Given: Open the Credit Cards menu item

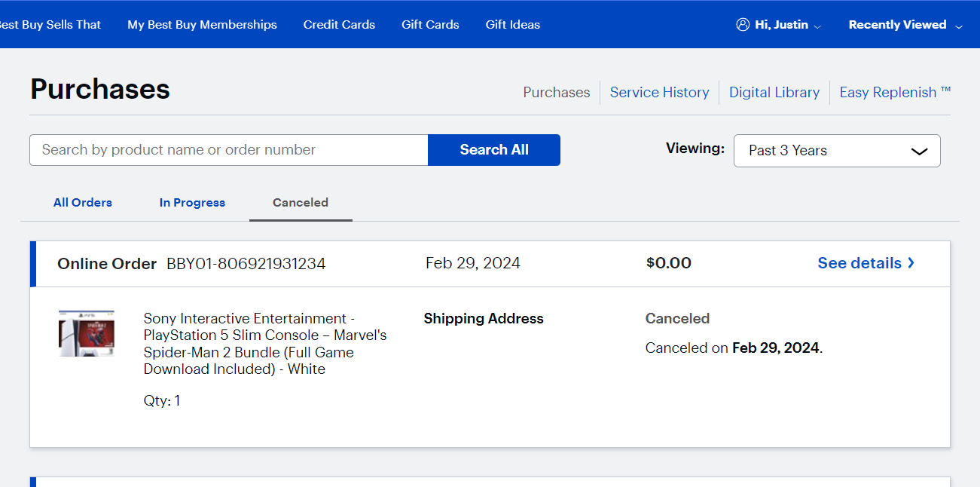Looking at the screenshot, I should pos(339,25).
